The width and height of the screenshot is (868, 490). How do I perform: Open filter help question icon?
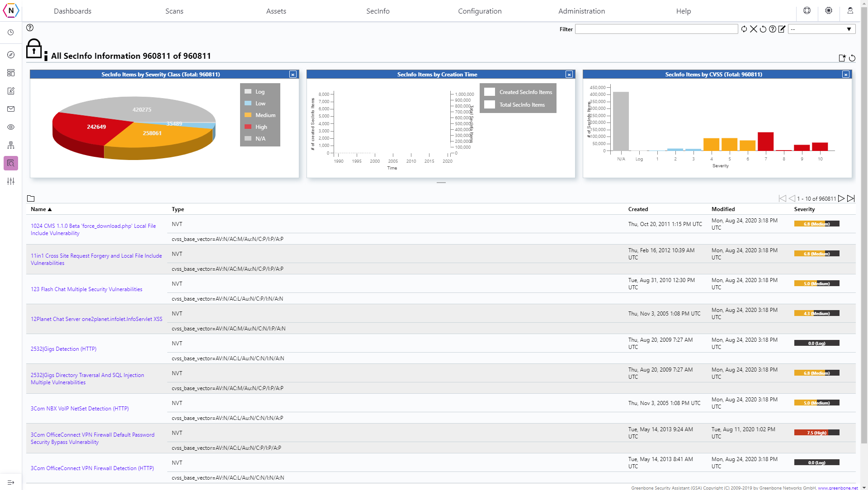[x=773, y=29]
